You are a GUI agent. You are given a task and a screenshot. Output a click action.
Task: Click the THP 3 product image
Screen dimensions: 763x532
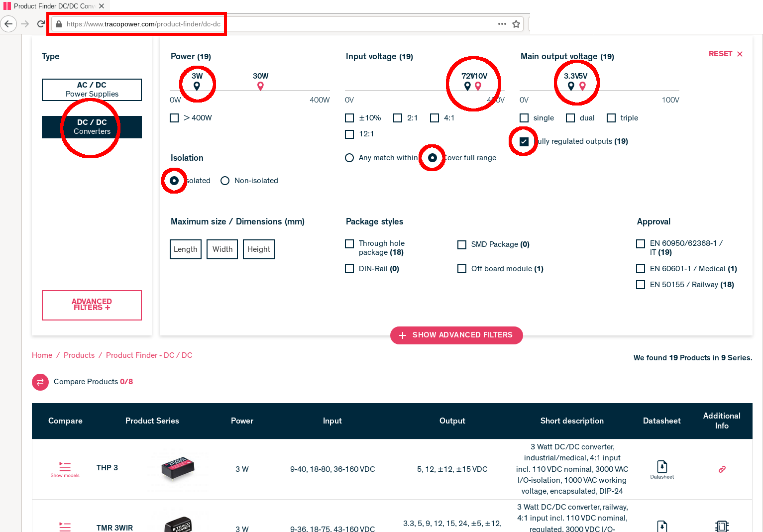tap(178, 469)
